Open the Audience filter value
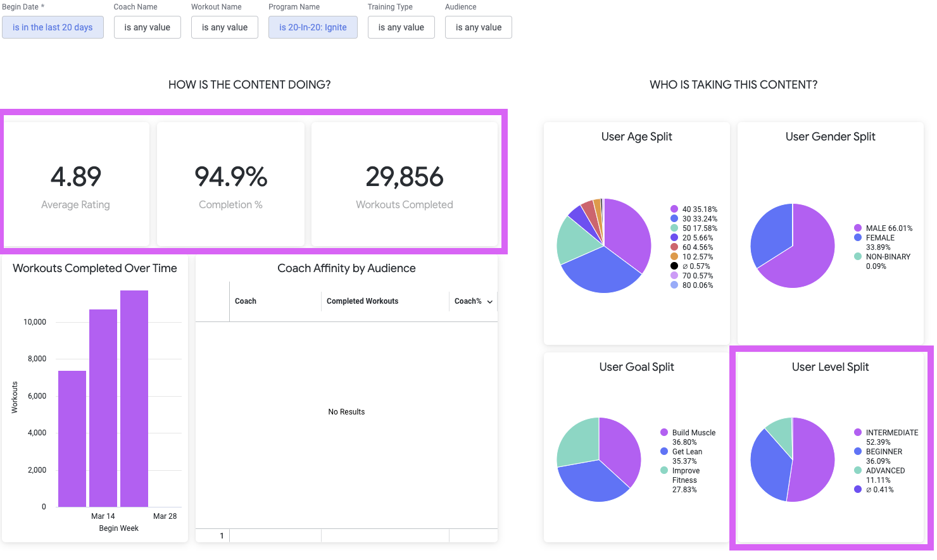The image size is (937, 560). pos(479,27)
